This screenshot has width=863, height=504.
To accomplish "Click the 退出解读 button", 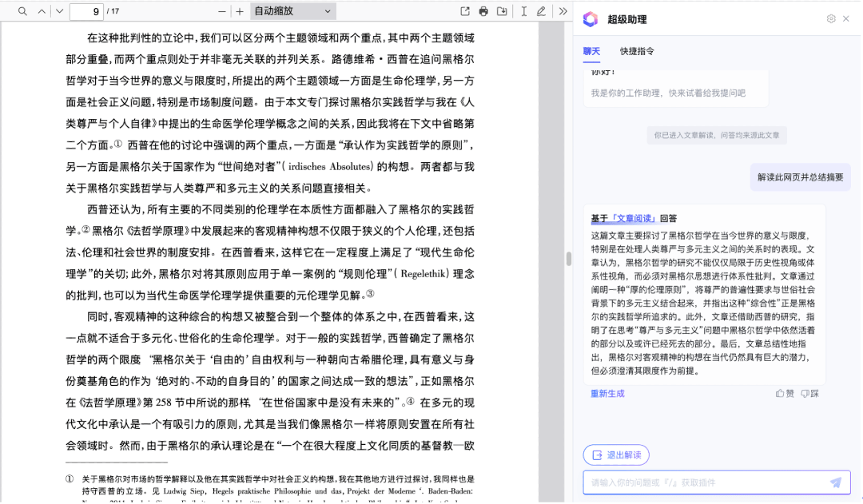I will (616, 455).
